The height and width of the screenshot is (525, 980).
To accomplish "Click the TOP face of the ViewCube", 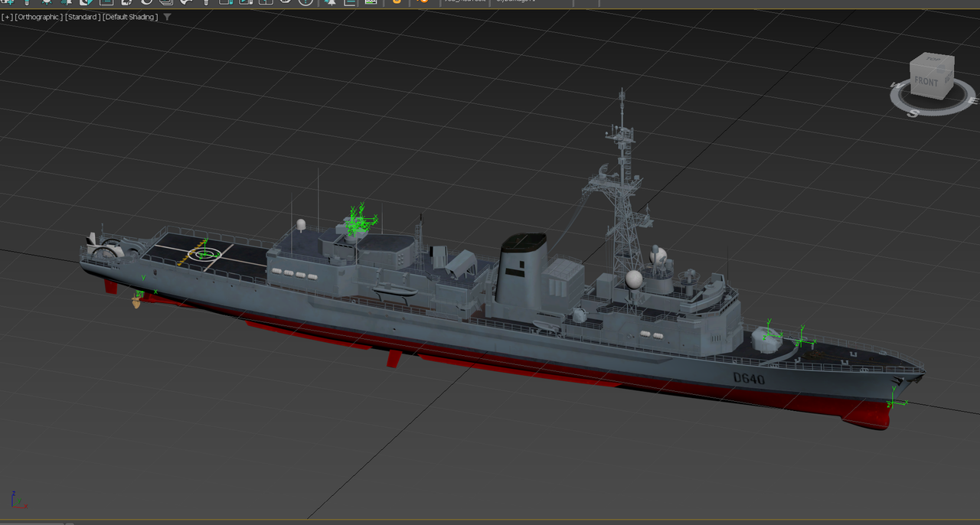I will point(933,59).
